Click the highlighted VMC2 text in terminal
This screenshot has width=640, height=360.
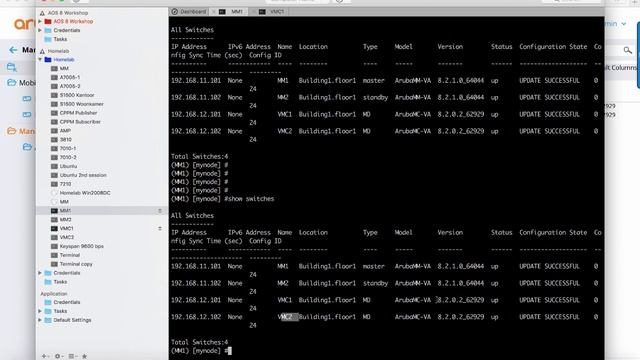[x=289, y=317]
